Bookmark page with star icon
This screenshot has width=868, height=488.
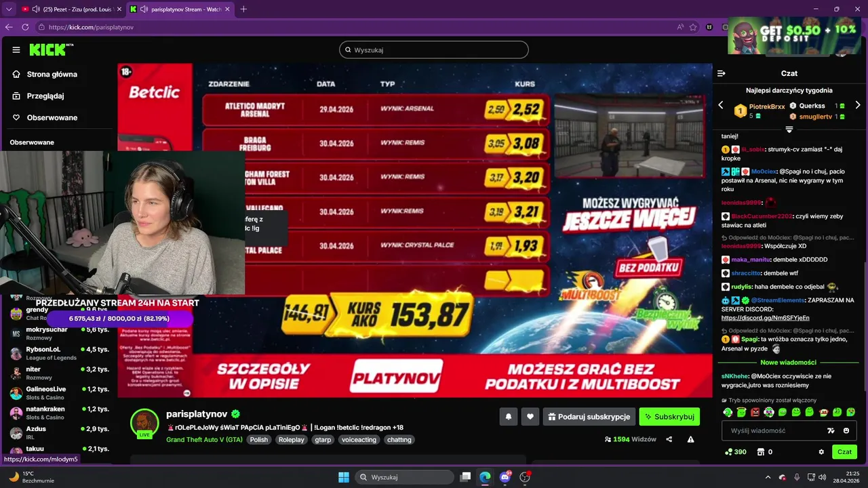coord(693,27)
